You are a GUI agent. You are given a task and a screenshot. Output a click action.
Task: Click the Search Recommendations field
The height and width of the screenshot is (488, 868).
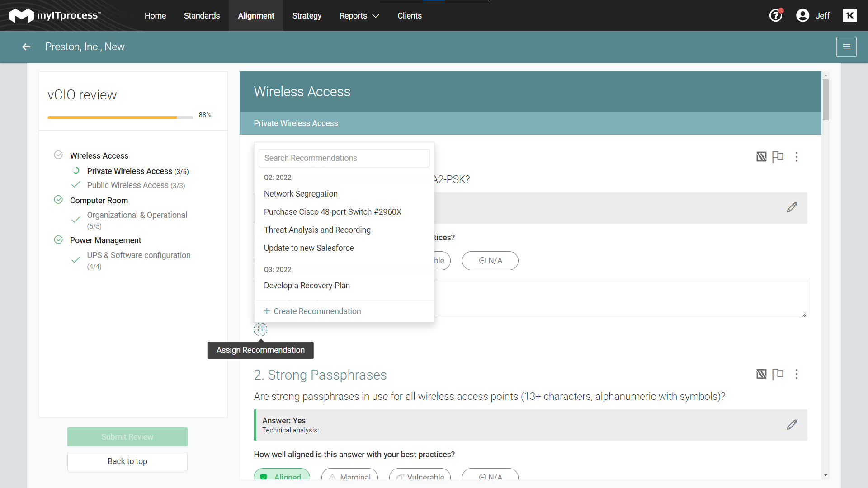344,158
